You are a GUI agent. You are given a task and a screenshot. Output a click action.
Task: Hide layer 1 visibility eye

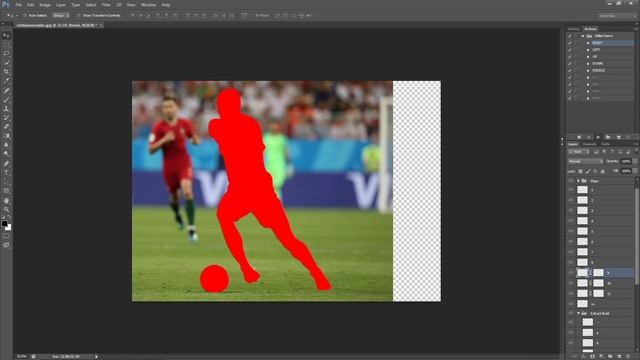point(571,190)
